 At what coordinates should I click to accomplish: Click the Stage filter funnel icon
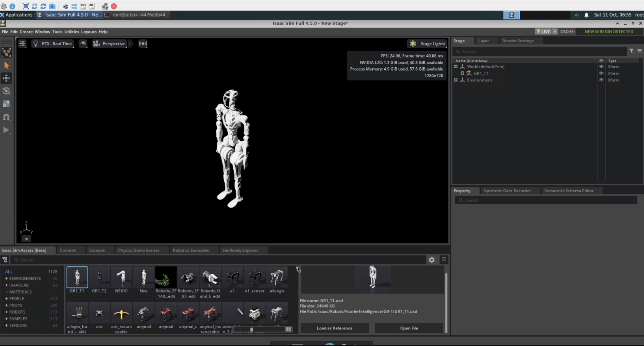(x=631, y=51)
